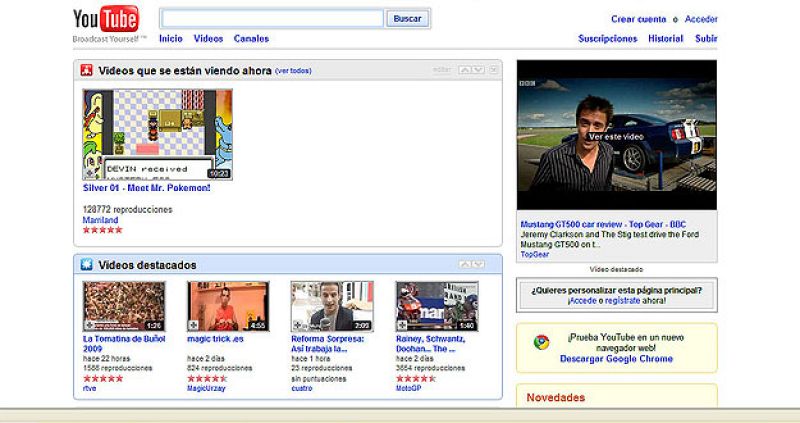Add La Tomatina video to queue via plus icon
Image resolution: width=800 pixels, height=423 pixels.
(90, 325)
